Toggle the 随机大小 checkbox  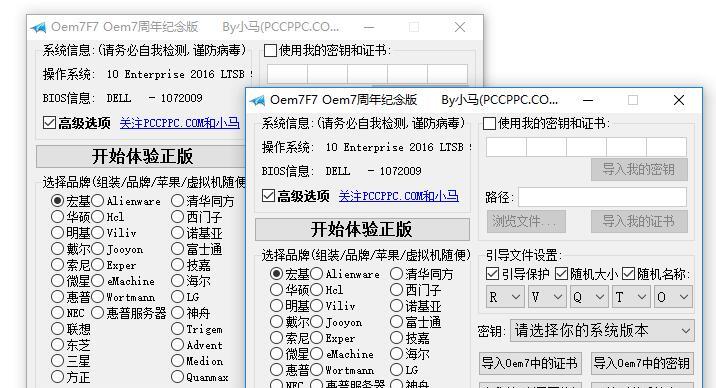point(561,274)
